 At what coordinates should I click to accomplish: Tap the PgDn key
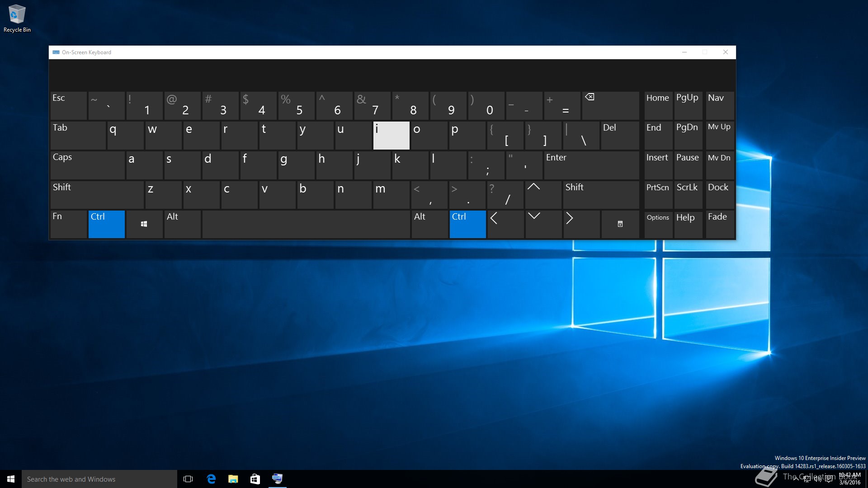[x=688, y=136]
